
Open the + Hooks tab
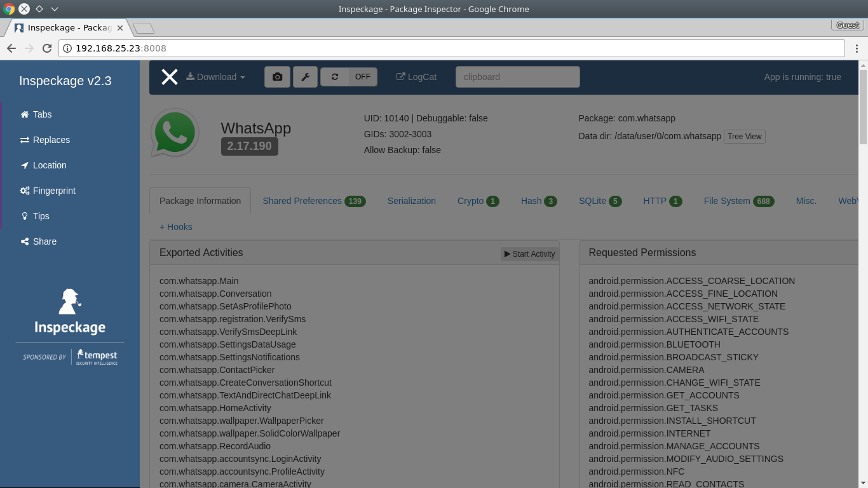[176, 227]
